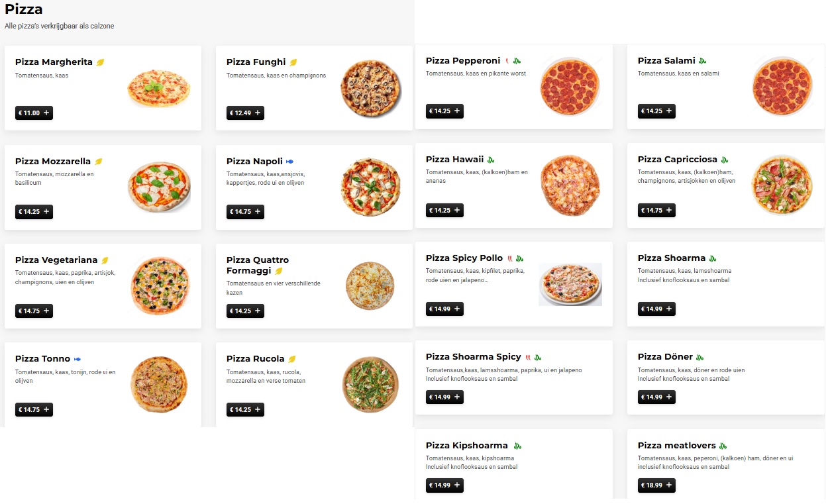This screenshot has height=504, width=826.
Task: Open Pizza Mozzarella title link
Action: (53, 161)
